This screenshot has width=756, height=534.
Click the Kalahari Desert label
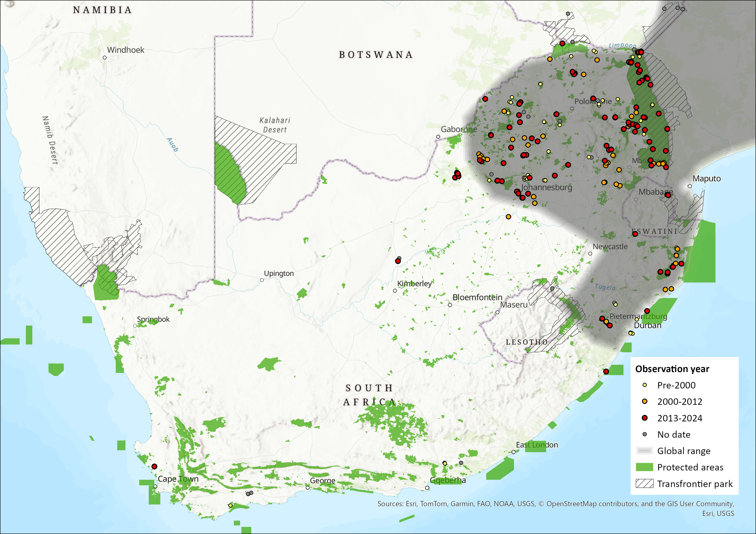coord(275,125)
